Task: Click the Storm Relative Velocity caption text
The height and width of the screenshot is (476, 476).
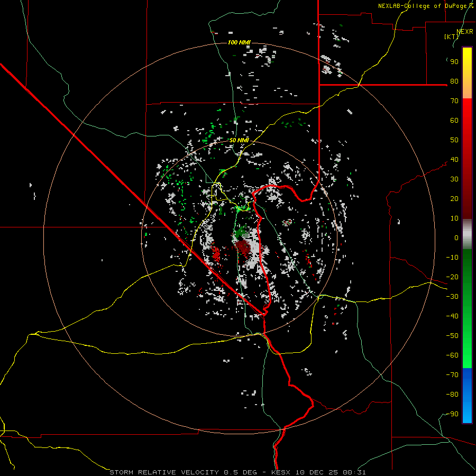Action: tap(237, 472)
